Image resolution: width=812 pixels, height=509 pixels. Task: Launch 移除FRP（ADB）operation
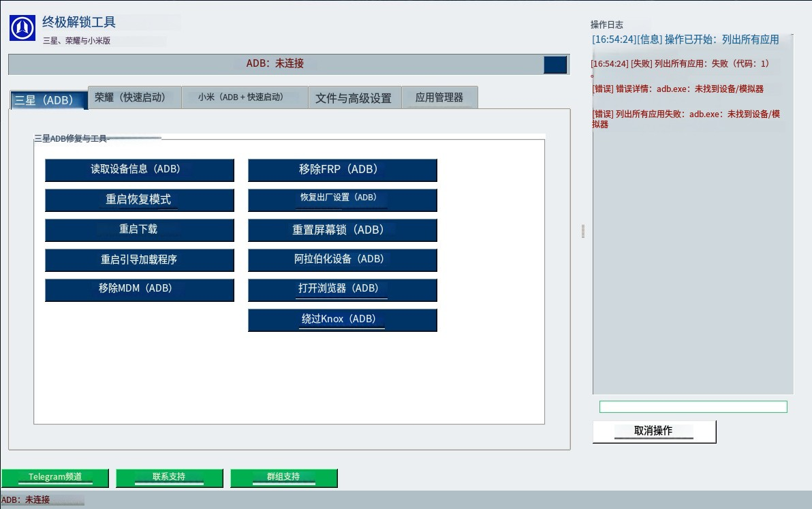pyautogui.click(x=342, y=170)
